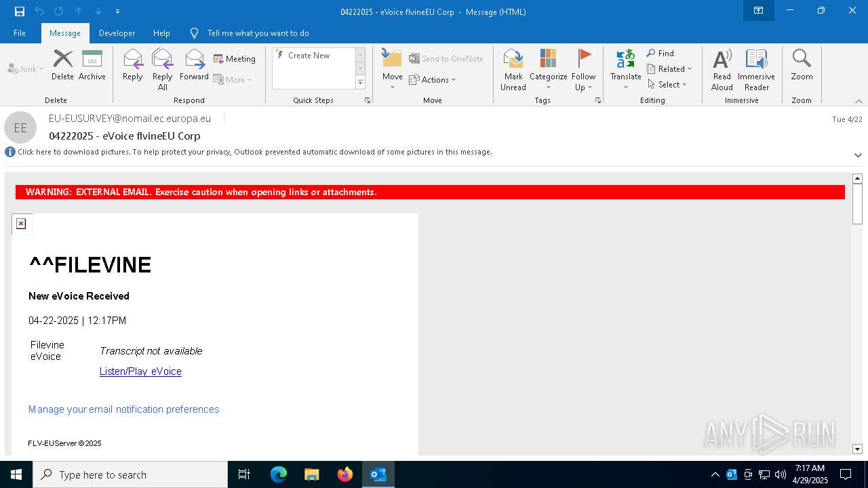Click the Undo arrow in quick access toolbar
This screenshot has height=488, width=868.
pyautogui.click(x=39, y=11)
